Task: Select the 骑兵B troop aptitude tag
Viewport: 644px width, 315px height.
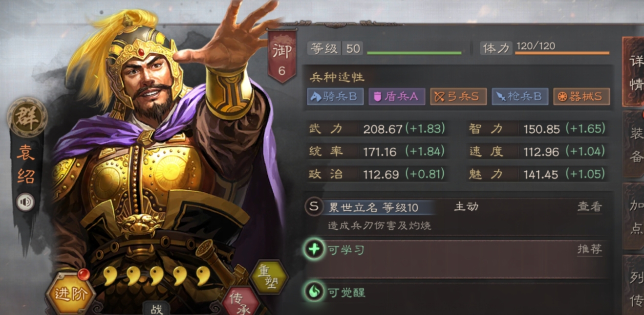Action: [335, 96]
